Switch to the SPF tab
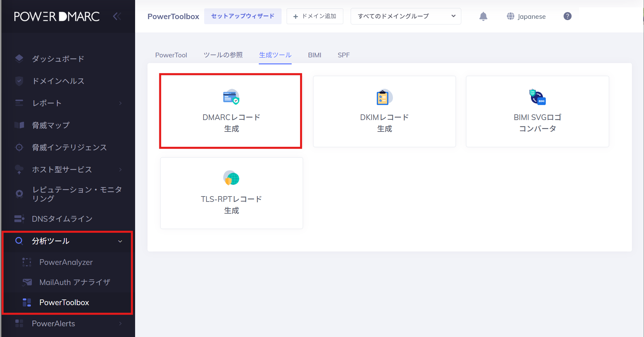 click(344, 55)
